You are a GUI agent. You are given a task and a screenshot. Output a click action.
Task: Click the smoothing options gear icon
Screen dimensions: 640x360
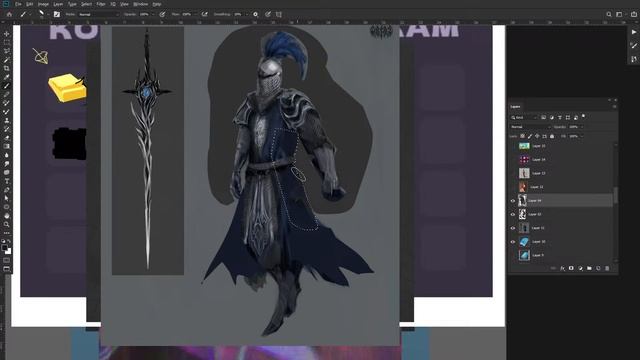click(256, 14)
